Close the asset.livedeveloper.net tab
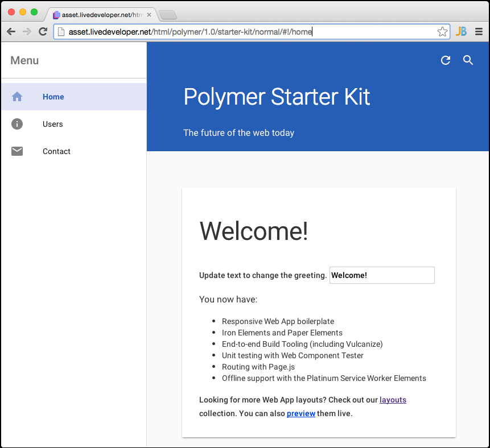490x448 pixels. tap(149, 15)
